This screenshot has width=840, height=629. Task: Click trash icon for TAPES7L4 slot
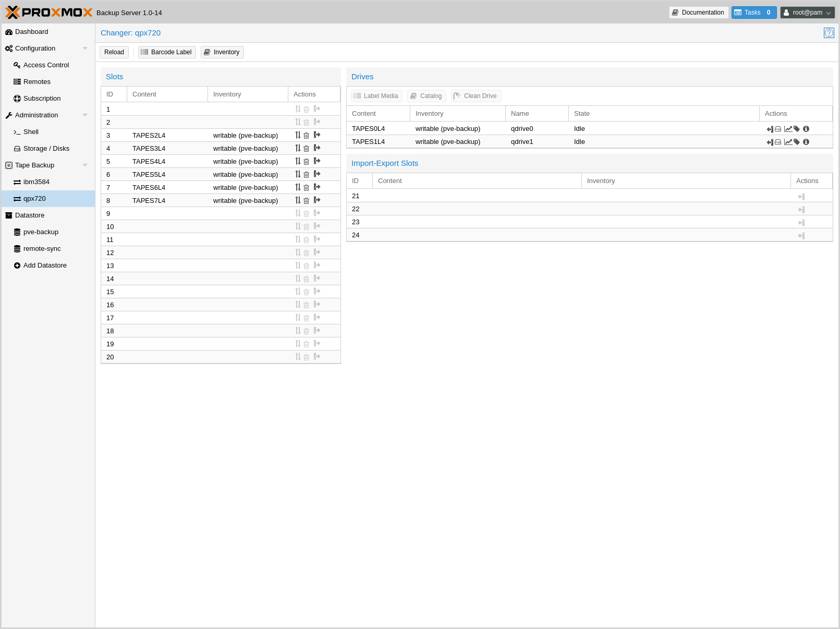tap(307, 201)
